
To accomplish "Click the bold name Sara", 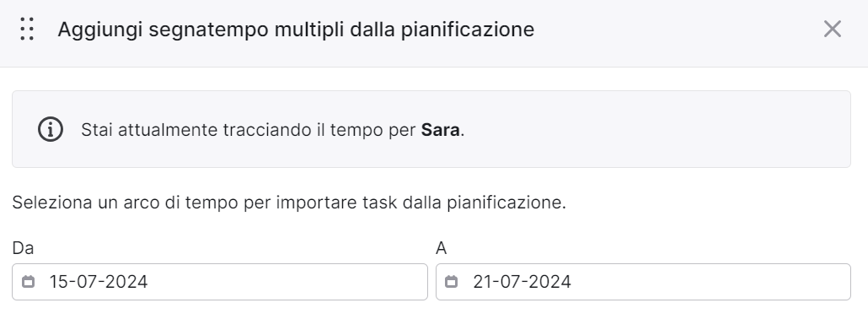I will (x=440, y=130).
